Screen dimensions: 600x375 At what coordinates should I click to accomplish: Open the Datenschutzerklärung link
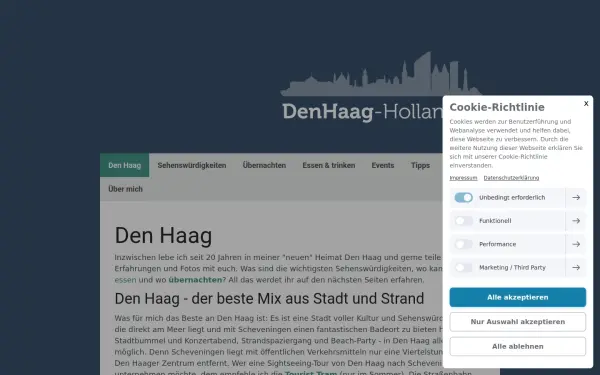[511, 178]
